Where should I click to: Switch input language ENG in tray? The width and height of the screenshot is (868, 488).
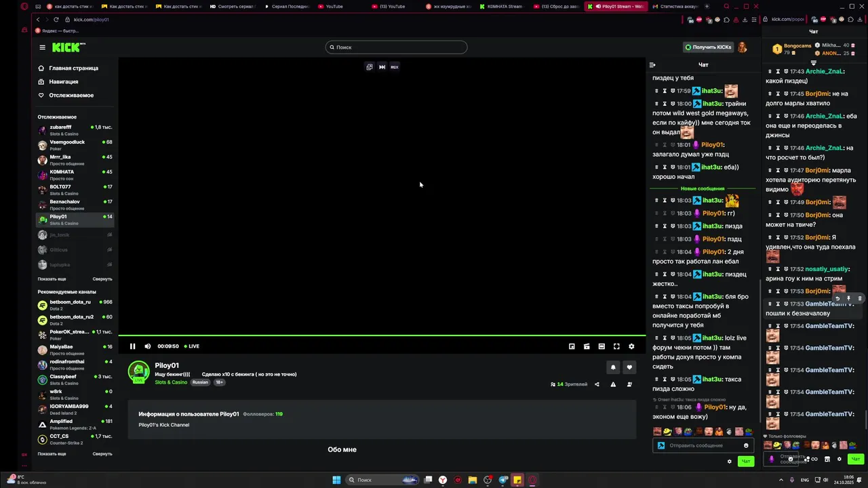click(805, 480)
